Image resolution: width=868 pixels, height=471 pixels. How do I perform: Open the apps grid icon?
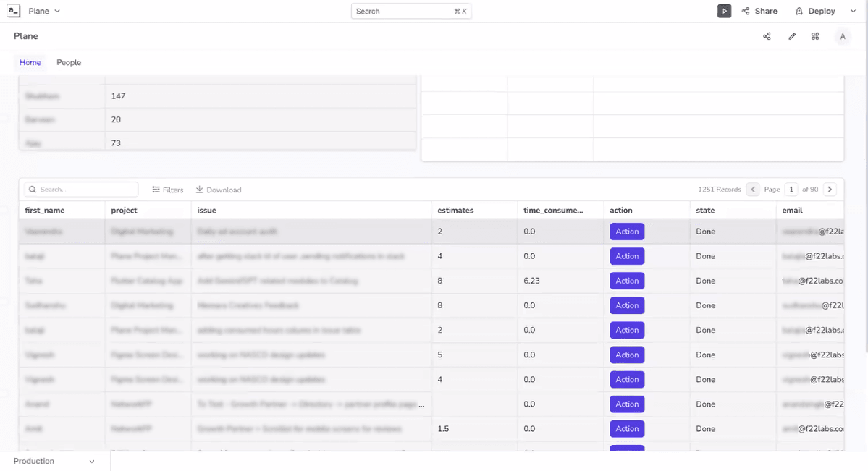815,36
